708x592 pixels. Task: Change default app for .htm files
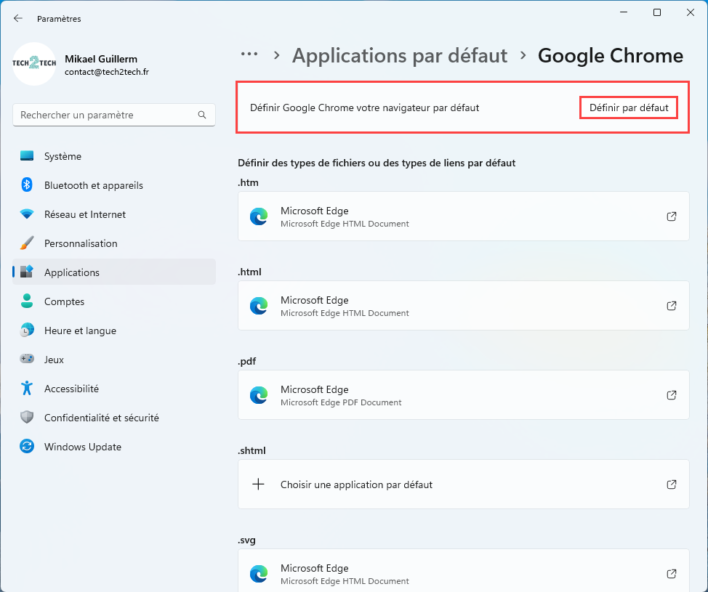463,217
